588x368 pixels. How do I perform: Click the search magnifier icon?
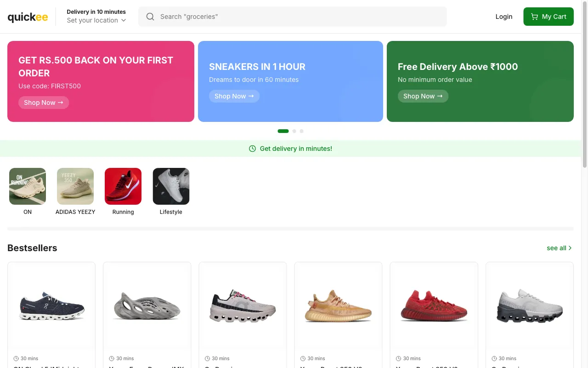click(150, 17)
